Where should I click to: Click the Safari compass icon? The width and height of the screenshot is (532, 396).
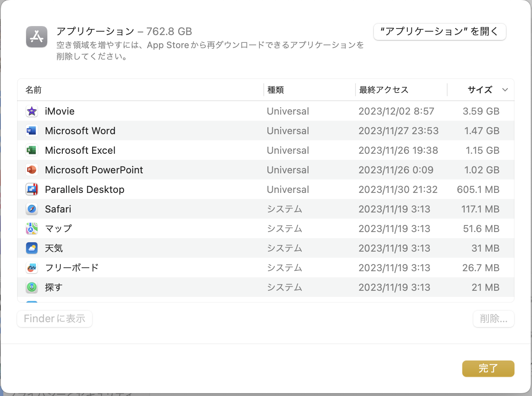point(32,209)
